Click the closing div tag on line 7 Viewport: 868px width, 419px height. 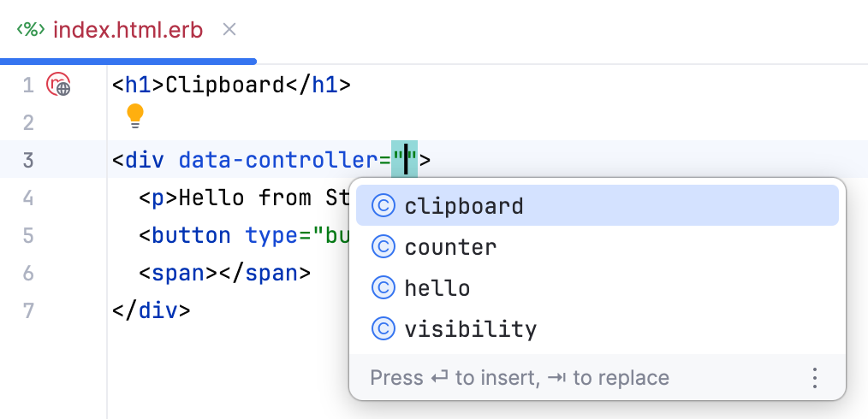[152, 310]
